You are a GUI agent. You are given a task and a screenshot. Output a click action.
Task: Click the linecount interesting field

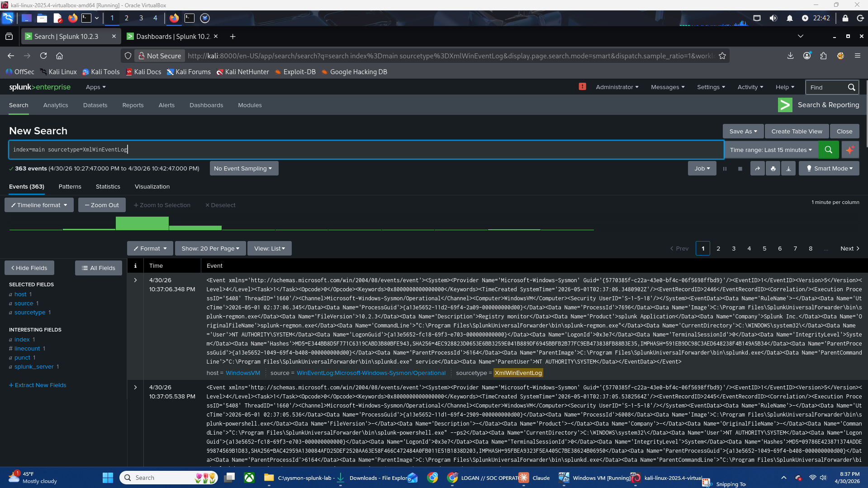[27, 348]
